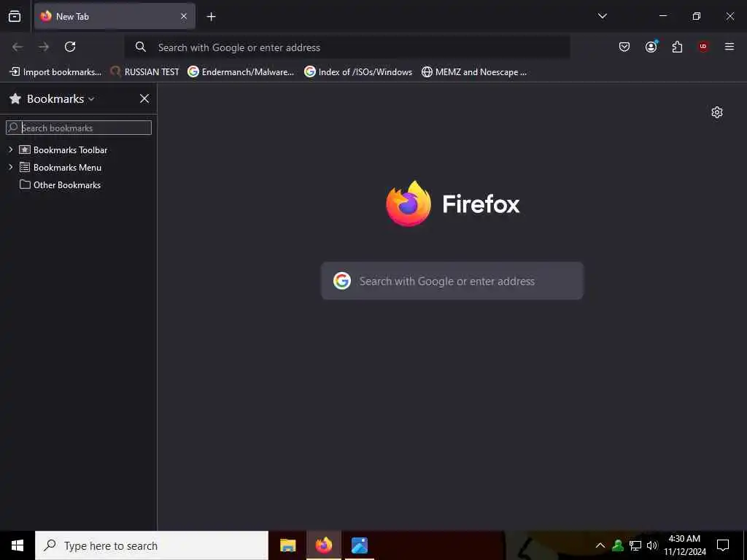Show hidden system tray icons
The width and height of the screenshot is (747, 560).
(x=600, y=545)
